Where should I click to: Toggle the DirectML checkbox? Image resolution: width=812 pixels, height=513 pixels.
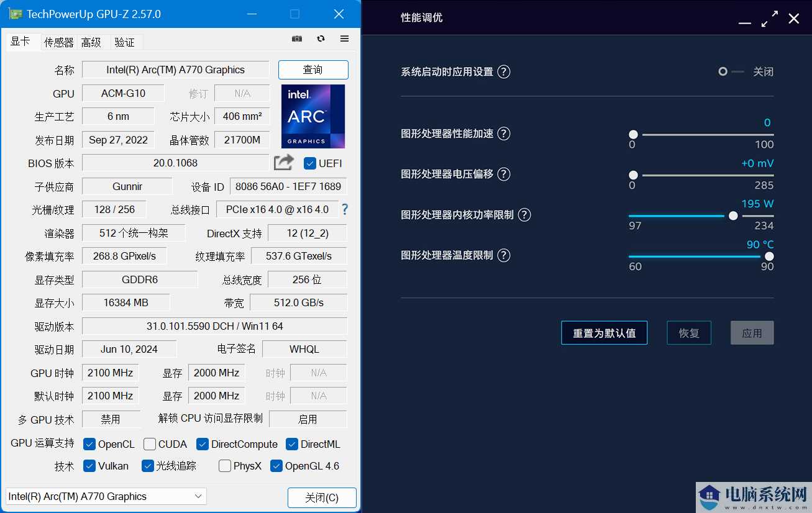[292, 444]
